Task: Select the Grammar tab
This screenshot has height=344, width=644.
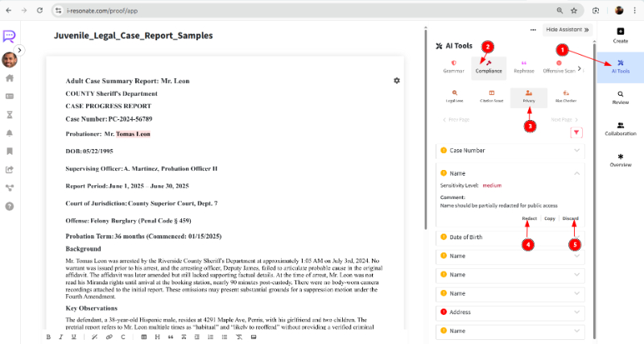Action: [x=453, y=67]
